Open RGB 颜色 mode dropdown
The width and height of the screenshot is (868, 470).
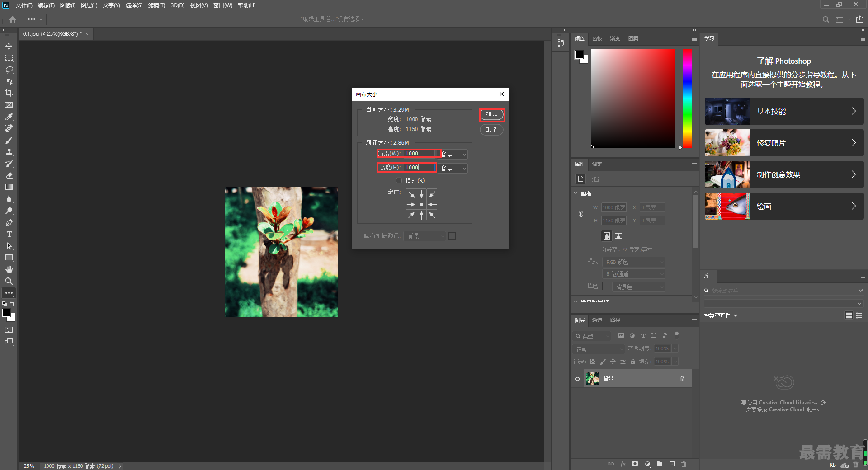(x=634, y=262)
